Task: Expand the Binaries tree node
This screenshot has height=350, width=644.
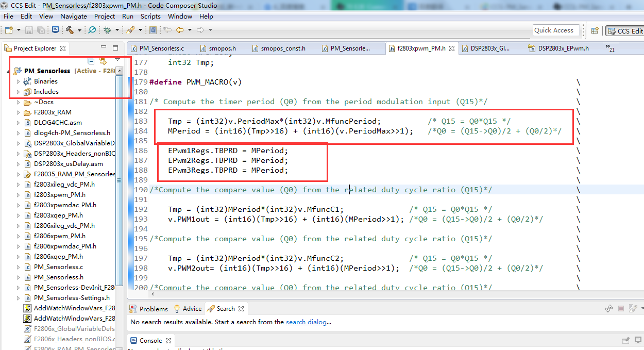Action: point(19,81)
